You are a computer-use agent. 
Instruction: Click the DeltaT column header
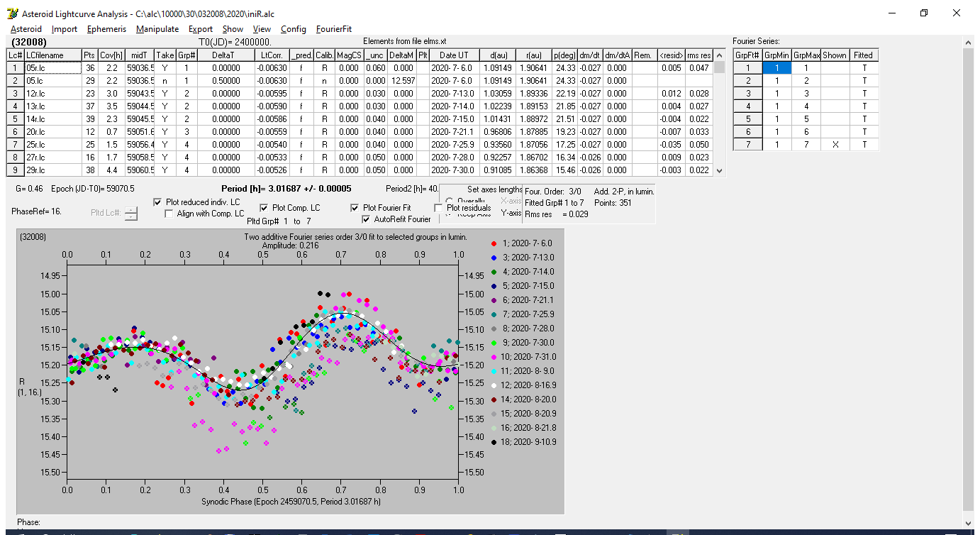point(225,55)
